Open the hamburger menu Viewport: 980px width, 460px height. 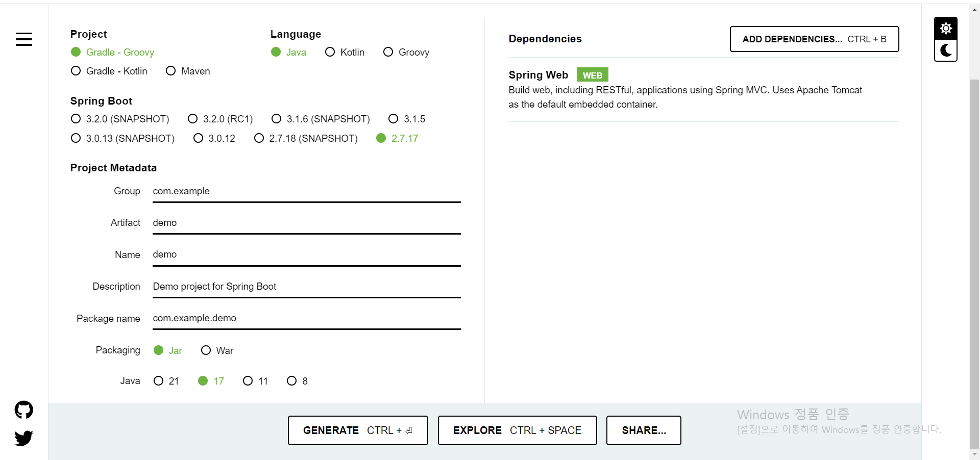pyautogui.click(x=24, y=39)
